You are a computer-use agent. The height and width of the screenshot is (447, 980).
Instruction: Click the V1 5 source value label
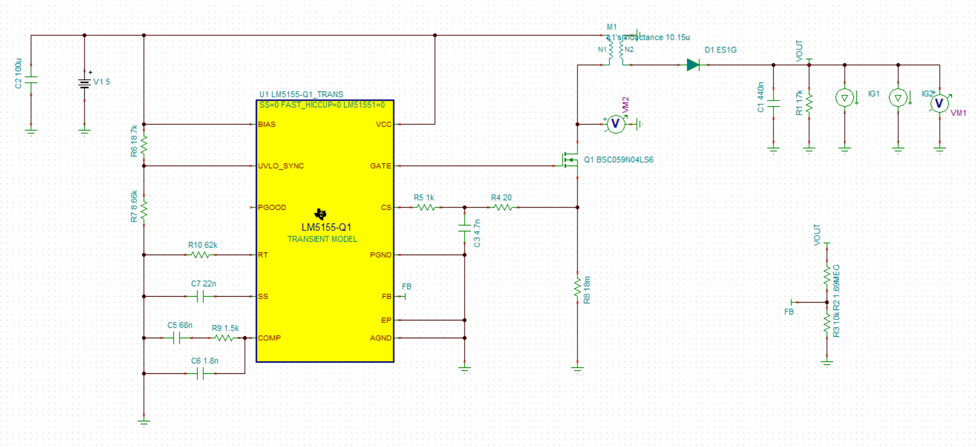[x=101, y=82]
